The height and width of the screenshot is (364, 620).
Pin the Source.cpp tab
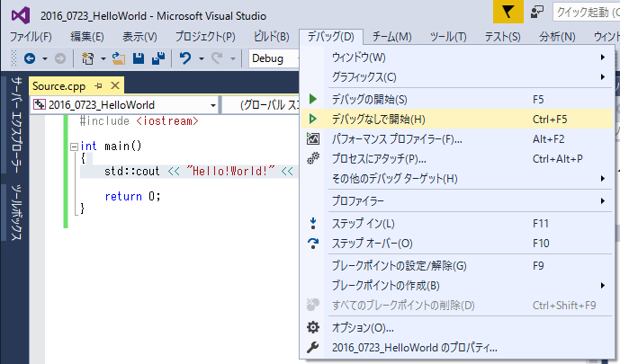click(x=98, y=85)
